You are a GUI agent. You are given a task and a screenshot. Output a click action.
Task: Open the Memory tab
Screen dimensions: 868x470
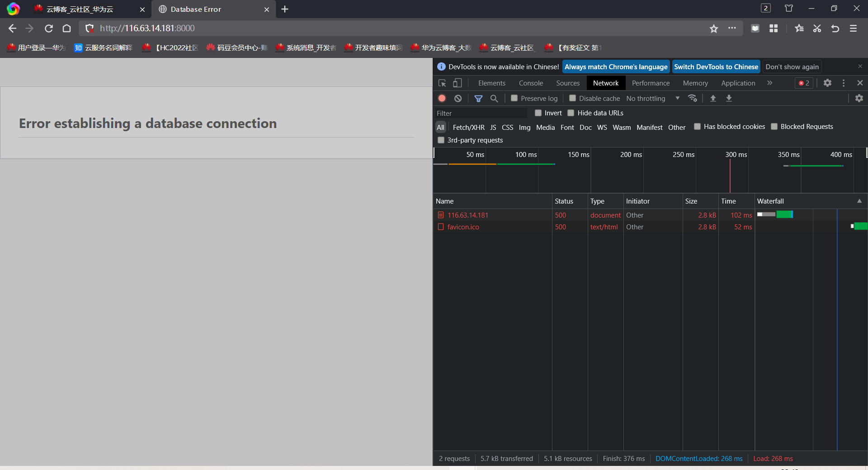click(695, 83)
